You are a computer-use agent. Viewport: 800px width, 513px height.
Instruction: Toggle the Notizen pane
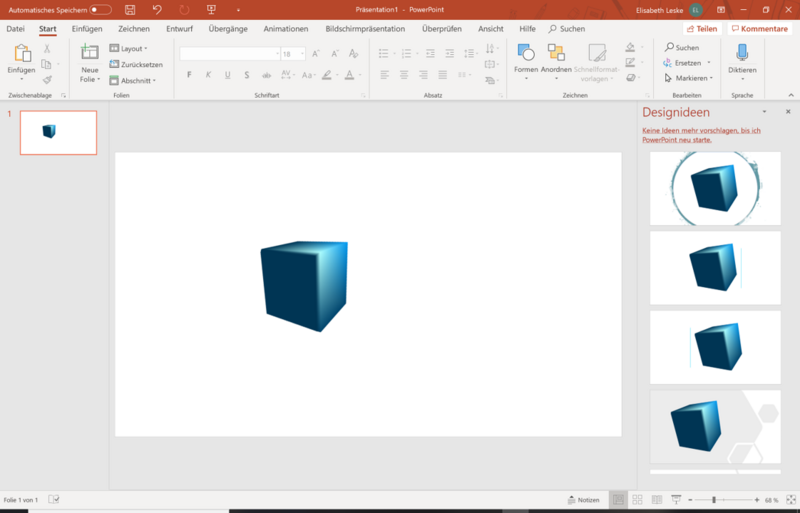tap(582, 499)
